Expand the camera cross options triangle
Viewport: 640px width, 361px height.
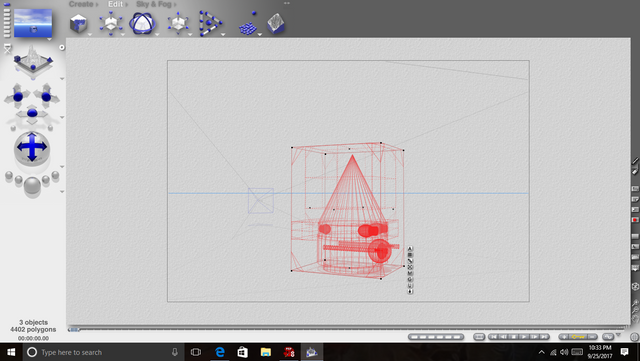[x=62, y=117]
